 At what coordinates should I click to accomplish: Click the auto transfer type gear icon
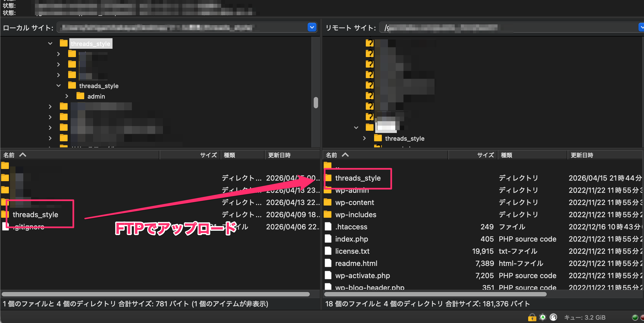543,317
